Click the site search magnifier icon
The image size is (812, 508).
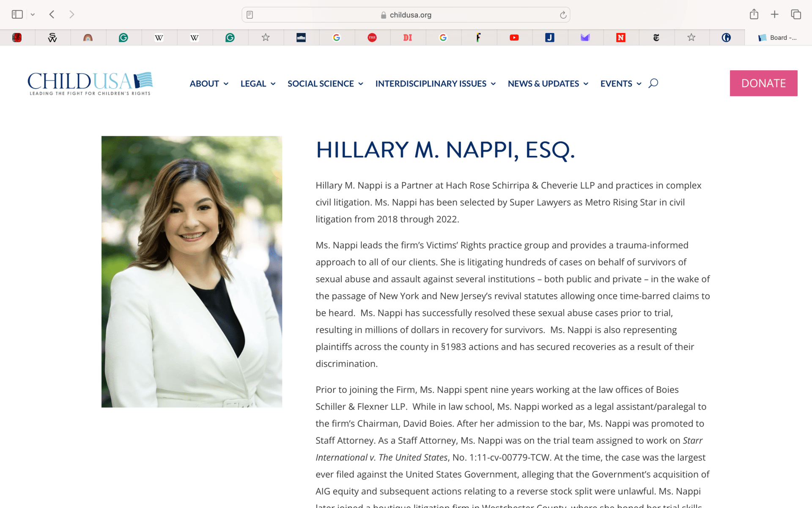tap(653, 83)
